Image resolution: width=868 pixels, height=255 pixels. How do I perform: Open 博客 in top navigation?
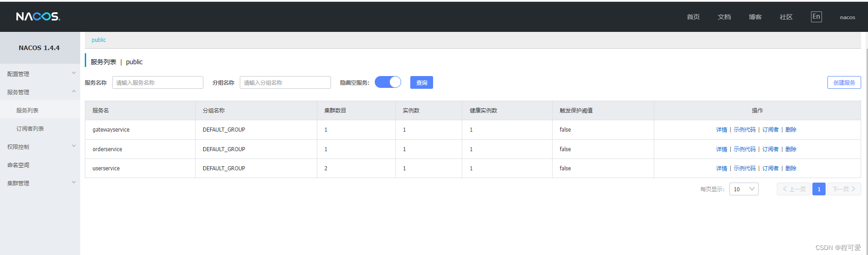(x=755, y=17)
